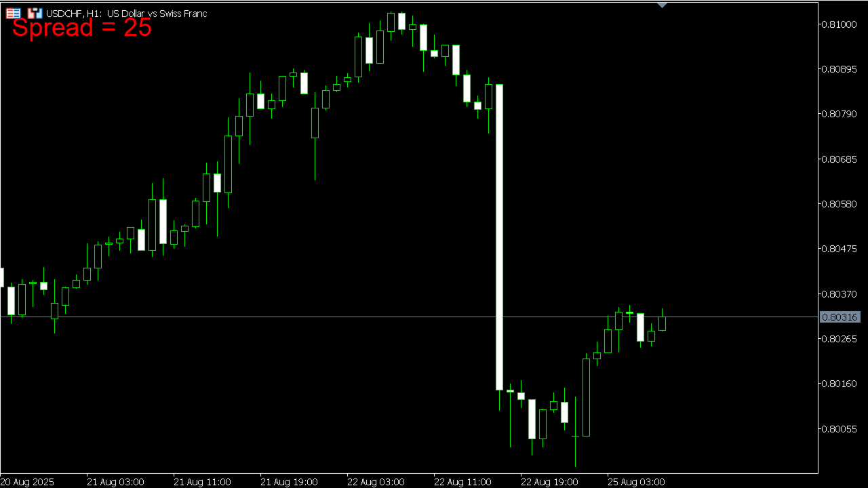868x488 pixels.
Task: Click the 0.81000 price scale label
Action: [x=840, y=24]
